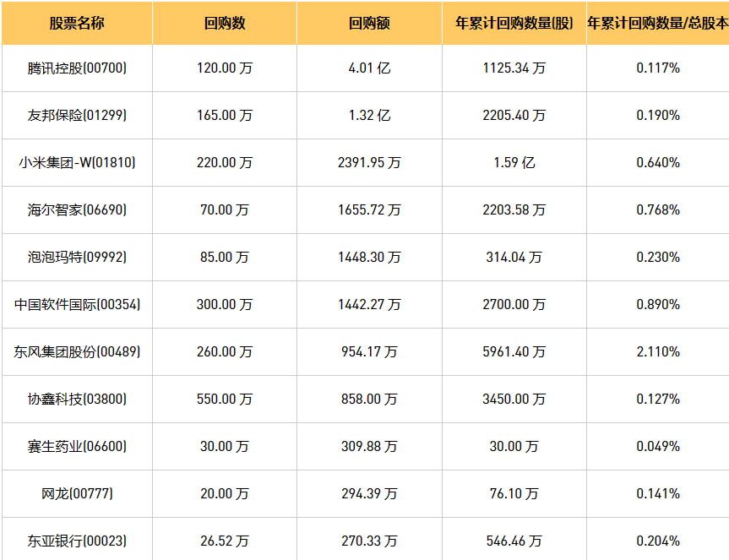
Task: Click the 年累计回购数量(股) column header
Action: [x=514, y=23]
